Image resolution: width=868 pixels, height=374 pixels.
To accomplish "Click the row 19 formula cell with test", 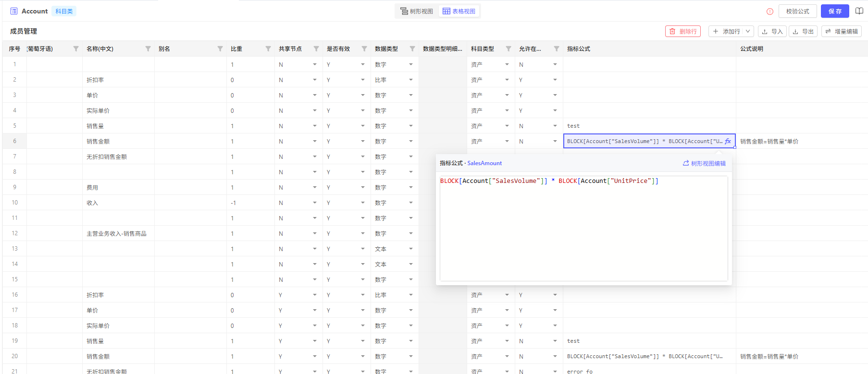I will click(649, 341).
